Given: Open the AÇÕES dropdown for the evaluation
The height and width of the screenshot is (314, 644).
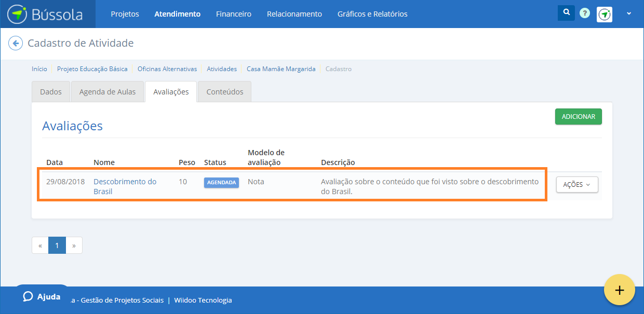Looking at the screenshot, I should tap(576, 185).
